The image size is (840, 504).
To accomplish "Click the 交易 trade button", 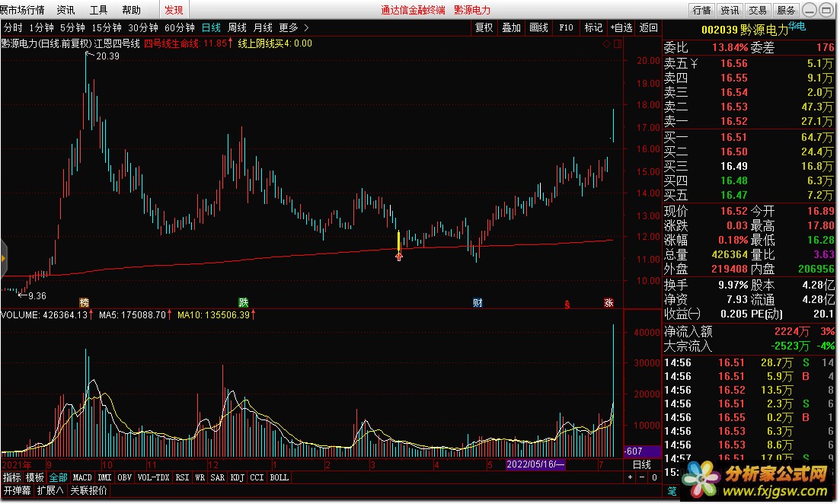I will [x=758, y=10].
